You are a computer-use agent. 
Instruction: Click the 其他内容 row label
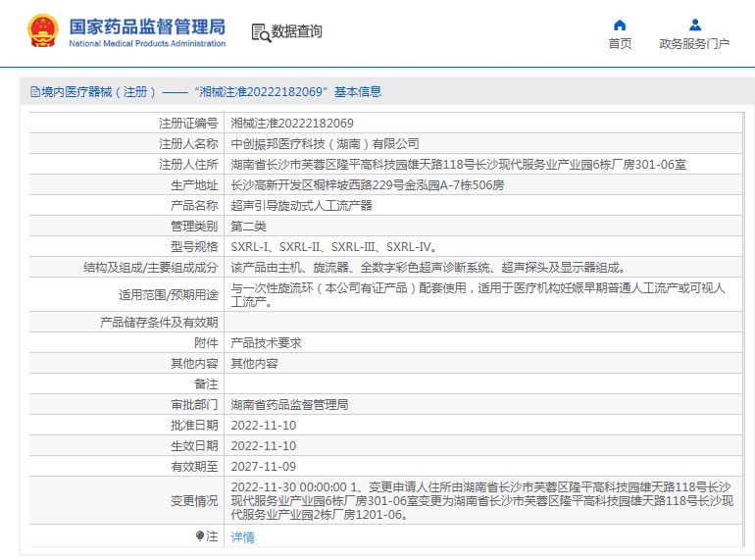point(194,364)
